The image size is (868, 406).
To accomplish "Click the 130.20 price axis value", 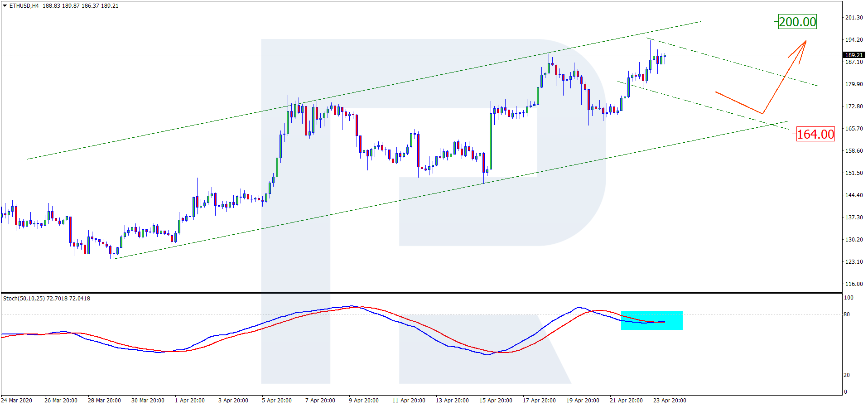I will tap(854, 240).
